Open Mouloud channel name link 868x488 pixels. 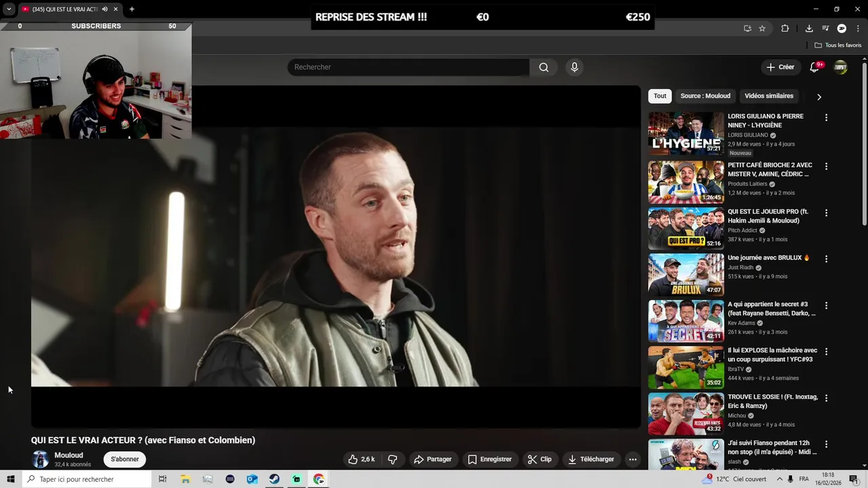(68, 455)
